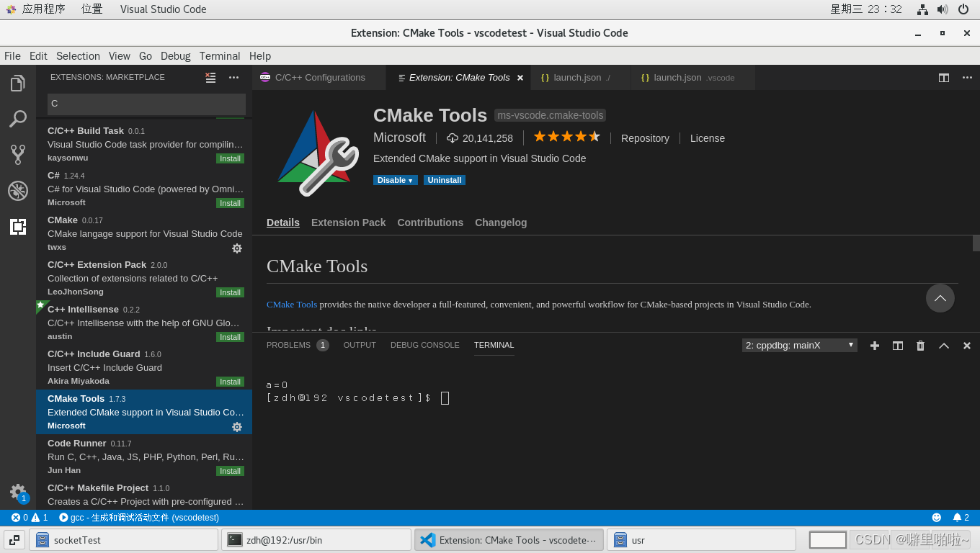The width and height of the screenshot is (980, 553).
Task: Install the C++ Intellisense extension
Action: tap(231, 337)
